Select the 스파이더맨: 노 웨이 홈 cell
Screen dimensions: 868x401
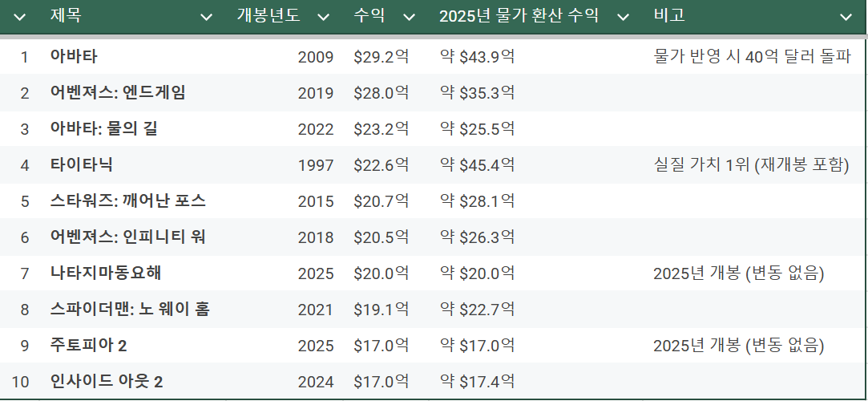[x=129, y=309]
